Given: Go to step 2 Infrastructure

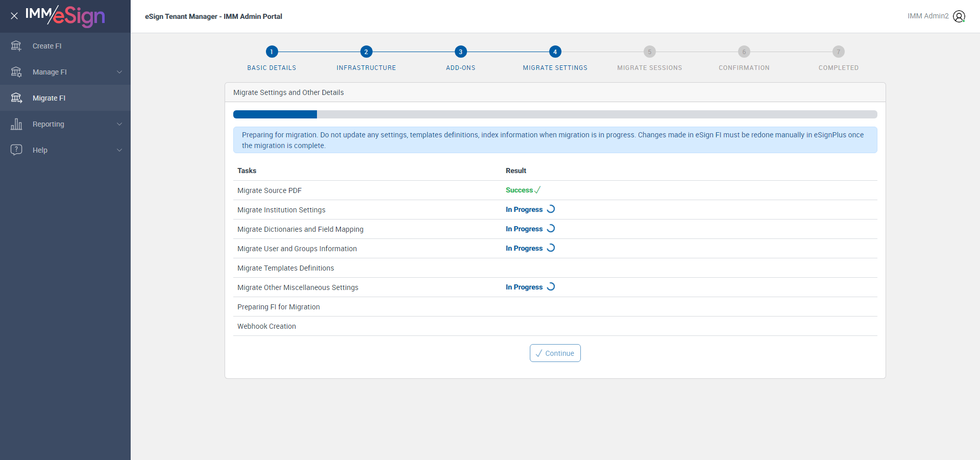Looking at the screenshot, I should [366, 52].
